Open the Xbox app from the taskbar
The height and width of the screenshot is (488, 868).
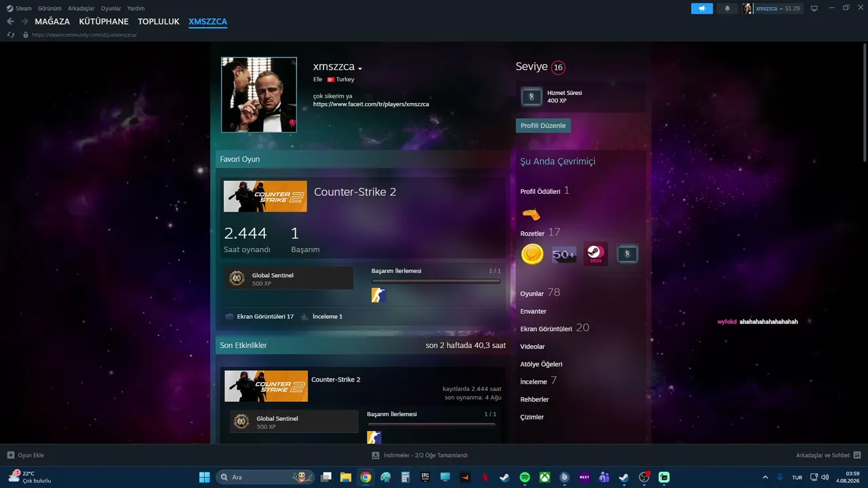pos(545,477)
